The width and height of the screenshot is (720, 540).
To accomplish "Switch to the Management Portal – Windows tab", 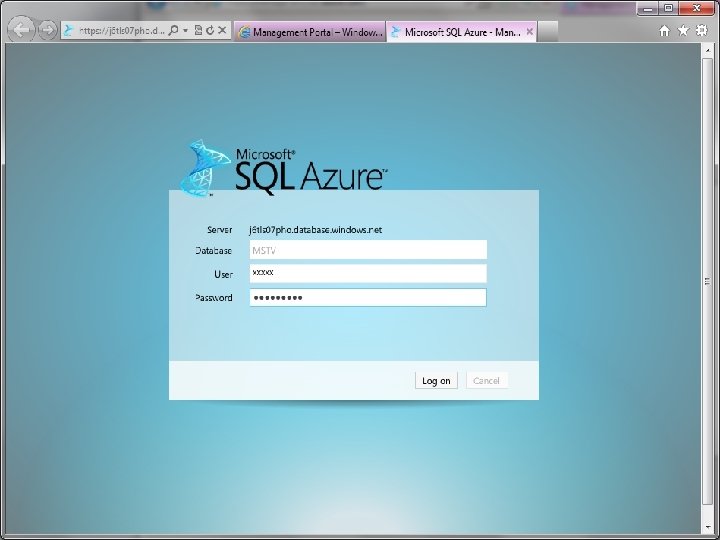I will pos(310,32).
